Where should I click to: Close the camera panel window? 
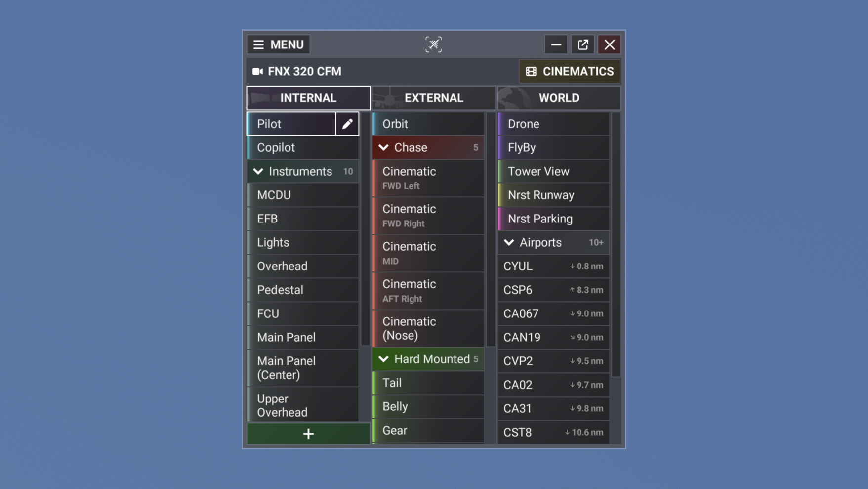point(609,44)
